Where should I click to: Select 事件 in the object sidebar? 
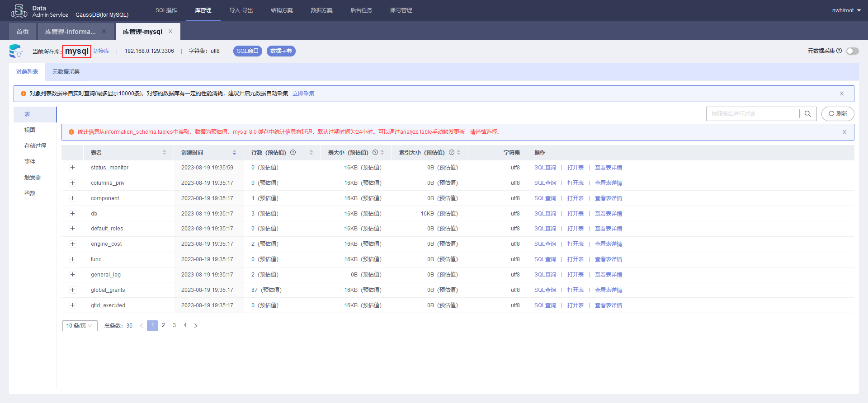pos(30,162)
